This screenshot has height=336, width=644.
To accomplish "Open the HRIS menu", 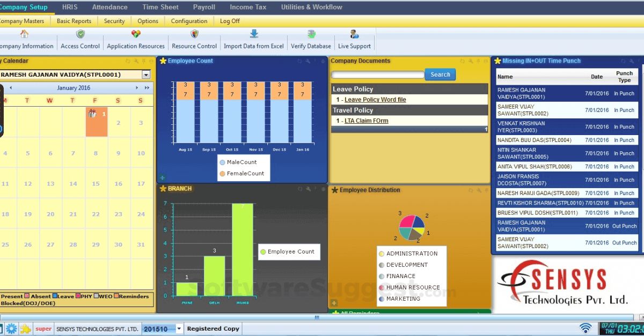I will point(69,7).
